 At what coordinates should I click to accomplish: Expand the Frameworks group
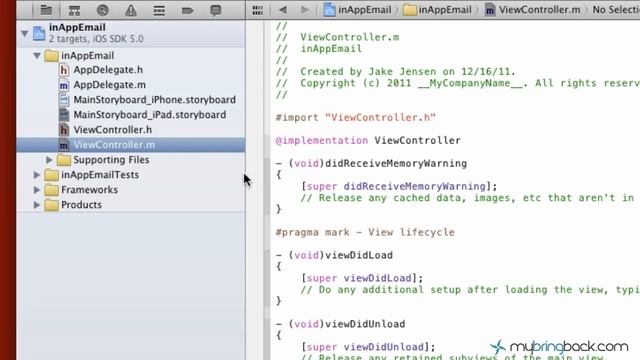point(37,190)
